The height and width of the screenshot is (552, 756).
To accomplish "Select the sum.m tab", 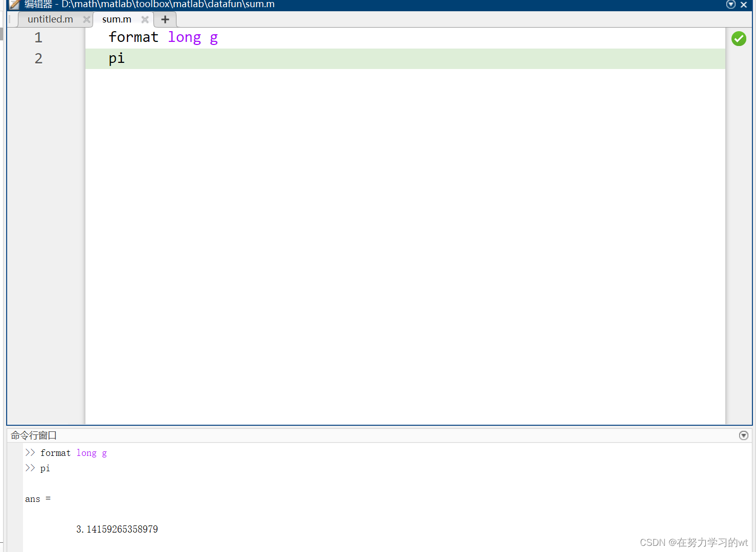I will 117,19.
